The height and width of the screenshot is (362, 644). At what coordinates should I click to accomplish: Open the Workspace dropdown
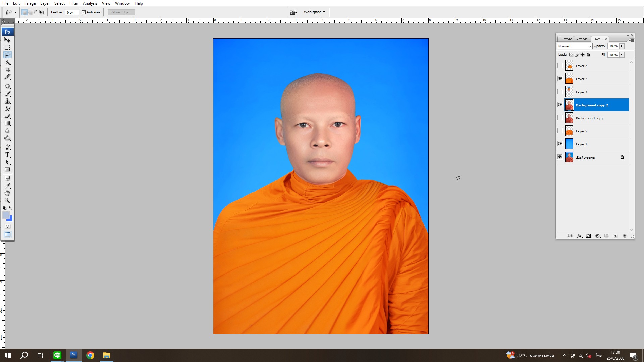tap(314, 12)
